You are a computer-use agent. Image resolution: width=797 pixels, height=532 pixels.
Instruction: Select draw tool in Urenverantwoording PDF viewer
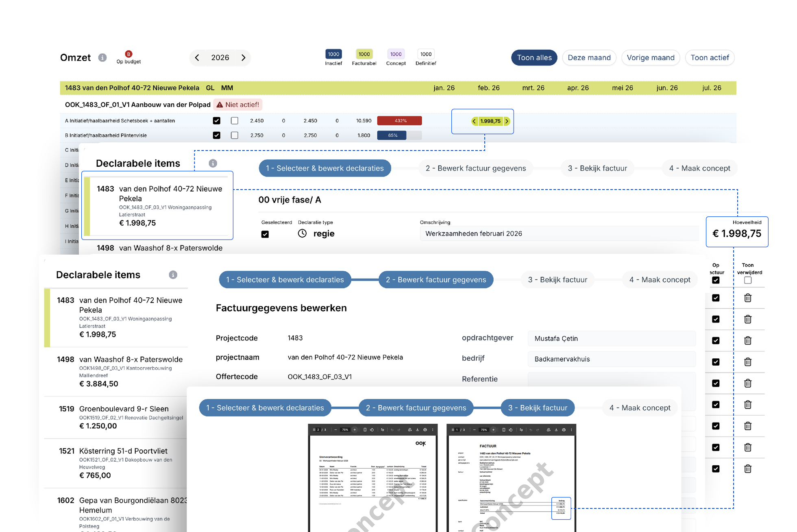tap(383, 430)
